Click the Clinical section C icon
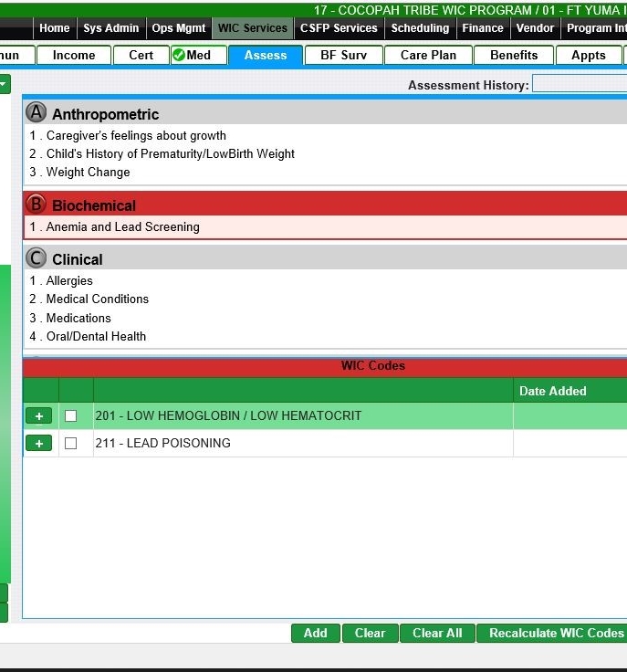Viewport: 627px width, 672px height. 37,258
